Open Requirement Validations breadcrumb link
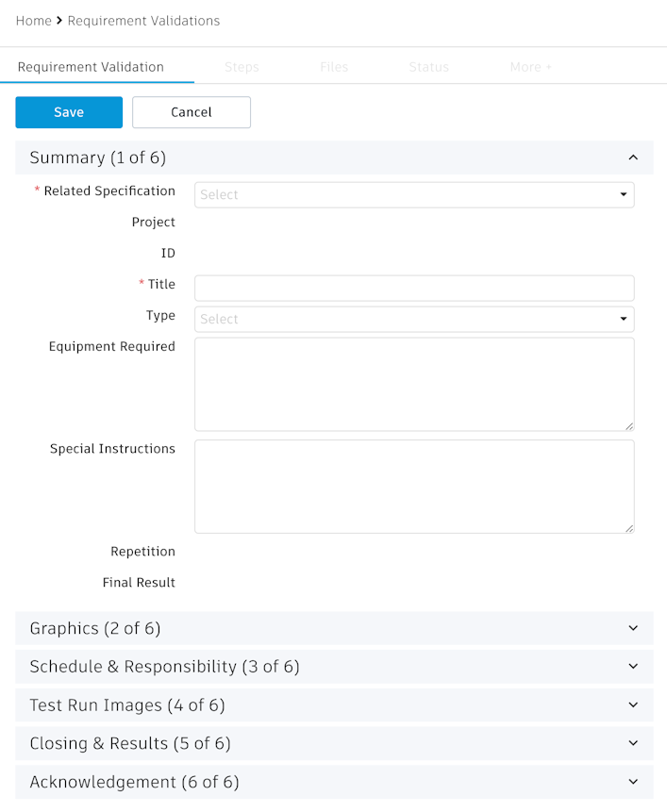Screen dimensions: 667x812 [143, 21]
